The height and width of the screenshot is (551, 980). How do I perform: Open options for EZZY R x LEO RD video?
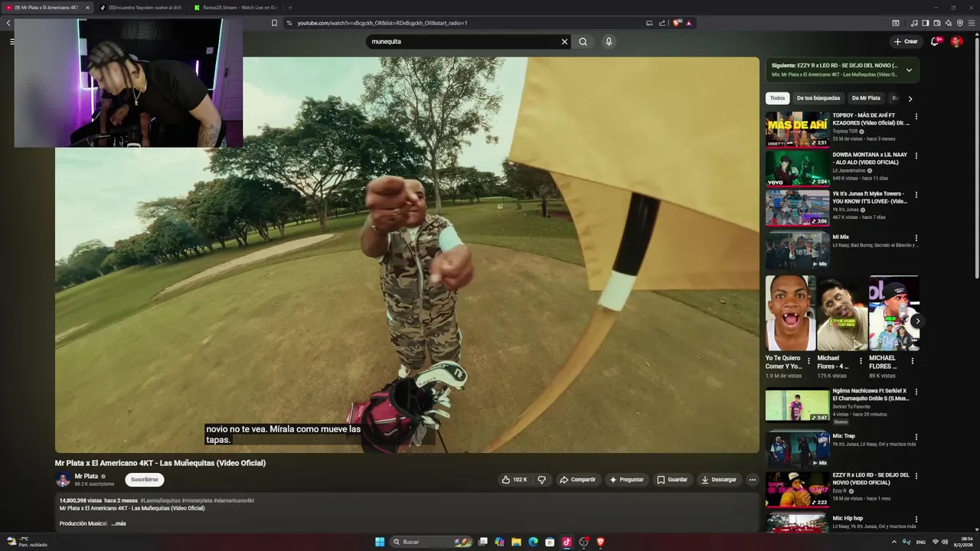tap(916, 475)
